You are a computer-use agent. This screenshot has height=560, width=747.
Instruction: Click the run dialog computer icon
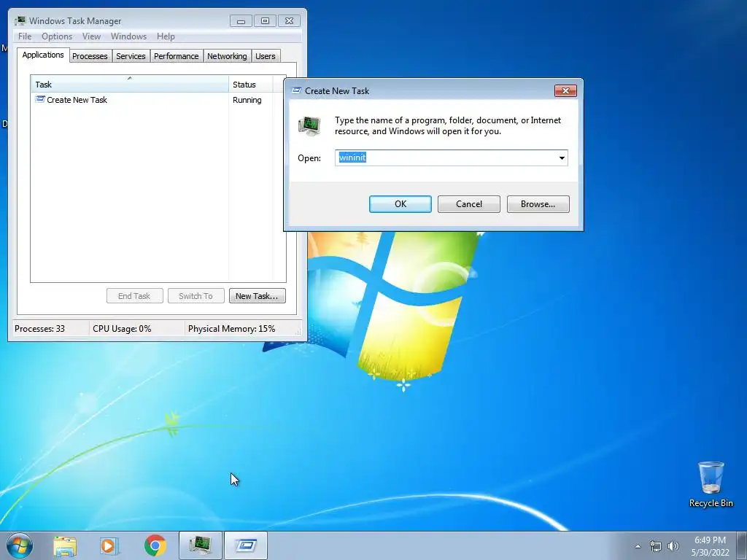pyautogui.click(x=309, y=125)
